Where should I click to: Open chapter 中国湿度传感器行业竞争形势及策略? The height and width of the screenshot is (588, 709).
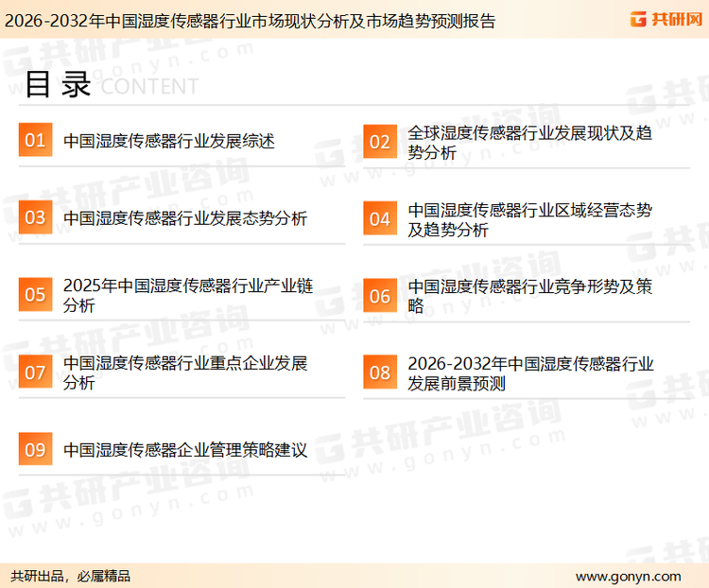pos(529,296)
